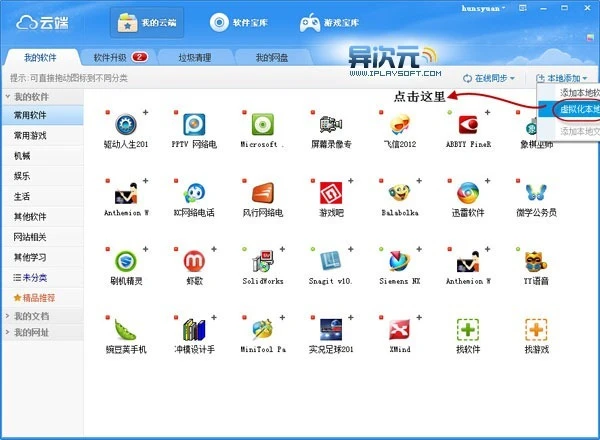Image resolution: width=600 pixels, height=440 pixels.
Task: Launch the MiniTool Pa icon
Action: click(262, 329)
